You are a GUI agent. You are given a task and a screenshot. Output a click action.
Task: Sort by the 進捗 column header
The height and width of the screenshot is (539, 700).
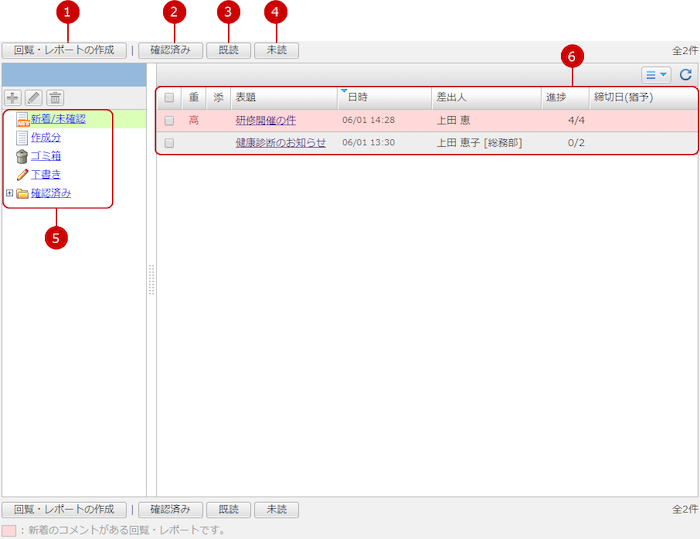pos(565,97)
